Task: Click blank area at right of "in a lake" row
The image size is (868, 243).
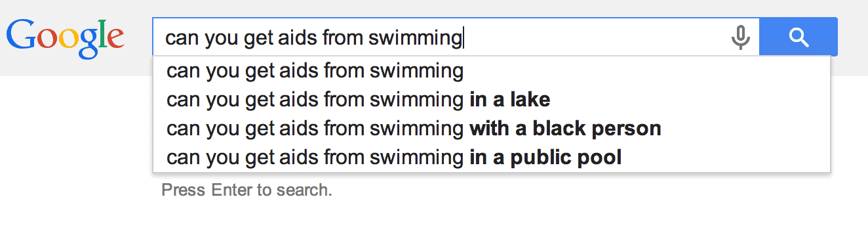Action: pos(688,99)
